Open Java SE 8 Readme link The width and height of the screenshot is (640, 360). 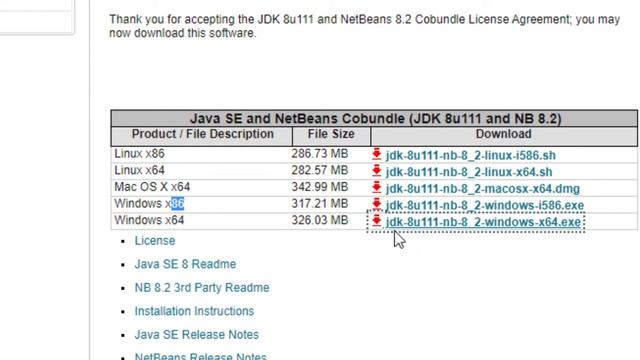pyautogui.click(x=185, y=264)
